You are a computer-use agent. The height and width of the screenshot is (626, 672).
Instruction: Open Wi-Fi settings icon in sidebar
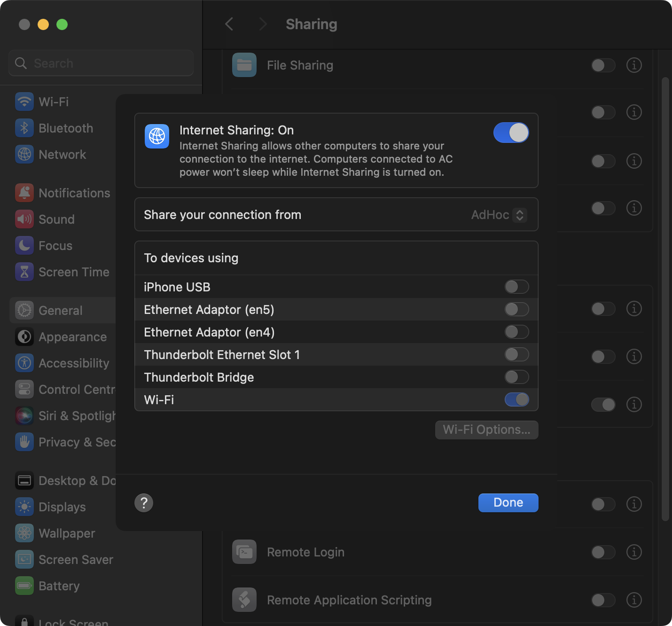pos(24,102)
